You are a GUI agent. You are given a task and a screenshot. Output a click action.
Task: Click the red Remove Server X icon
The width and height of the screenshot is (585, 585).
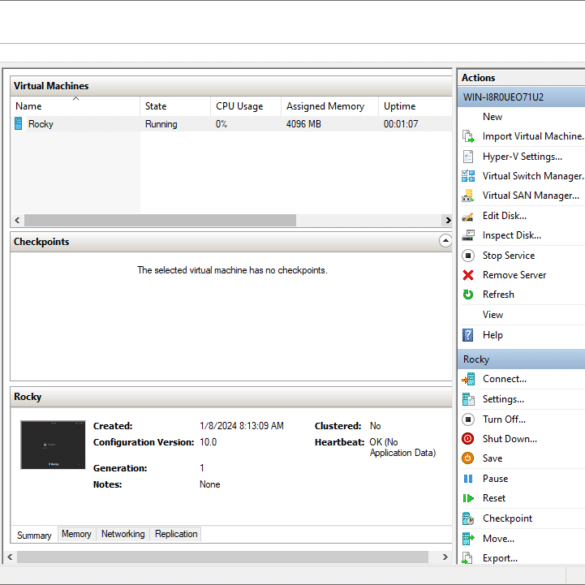click(468, 275)
